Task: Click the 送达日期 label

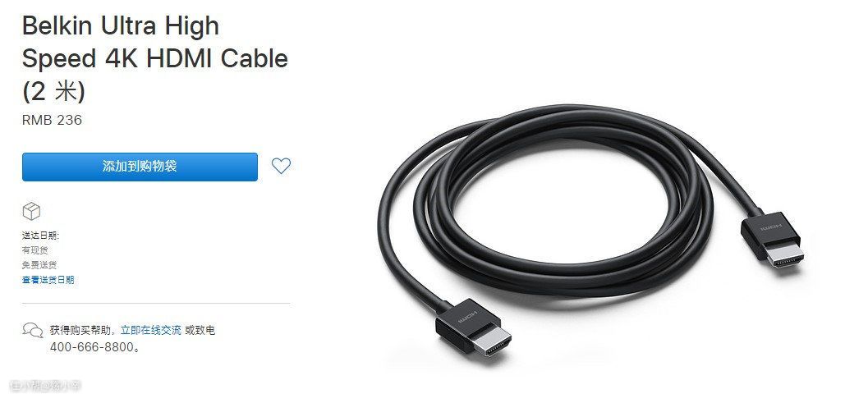Action: pos(40,236)
